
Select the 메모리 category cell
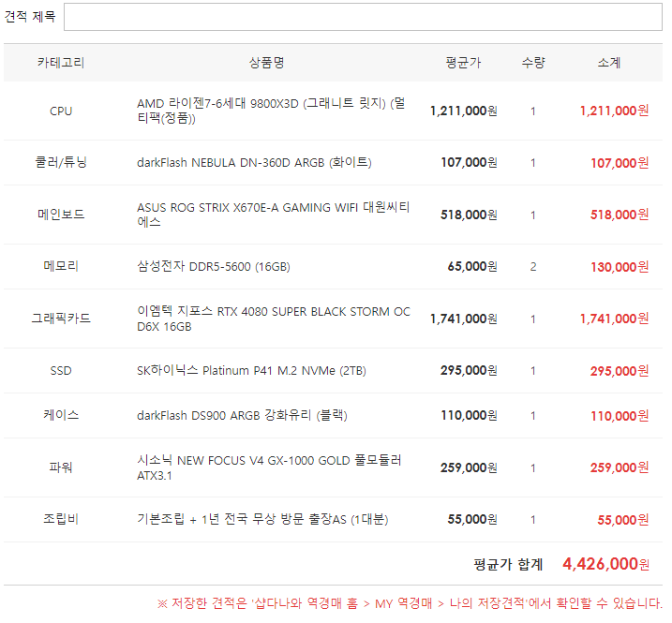pos(61,266)
